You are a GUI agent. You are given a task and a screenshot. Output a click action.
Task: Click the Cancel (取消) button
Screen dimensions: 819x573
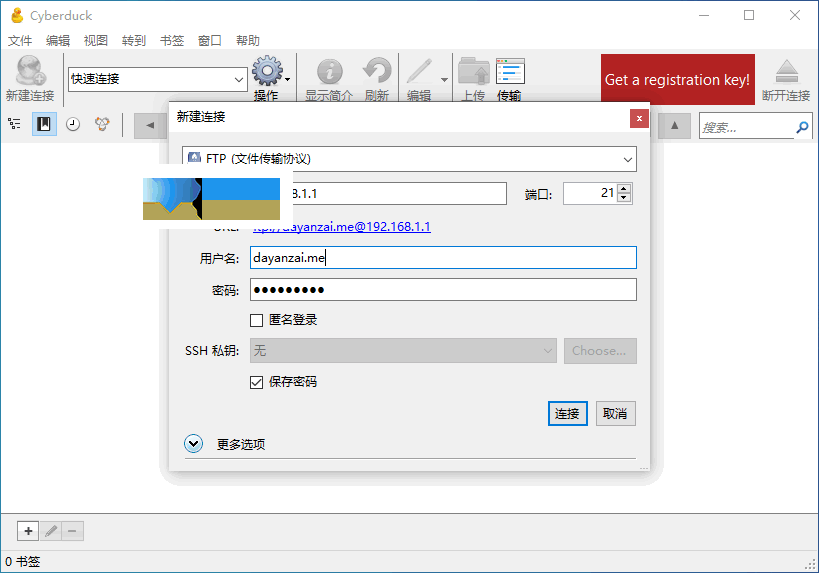[616, 414]
